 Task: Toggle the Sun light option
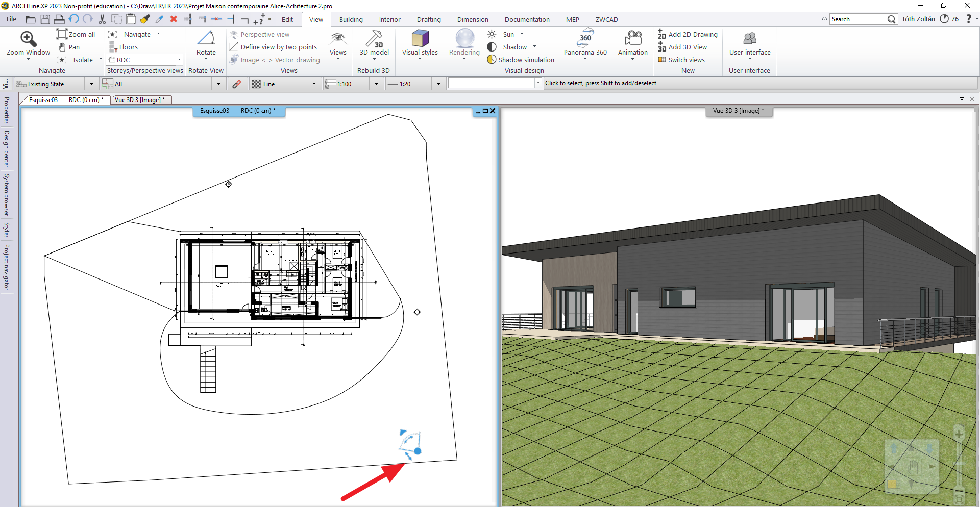click(x=492, y=34)
